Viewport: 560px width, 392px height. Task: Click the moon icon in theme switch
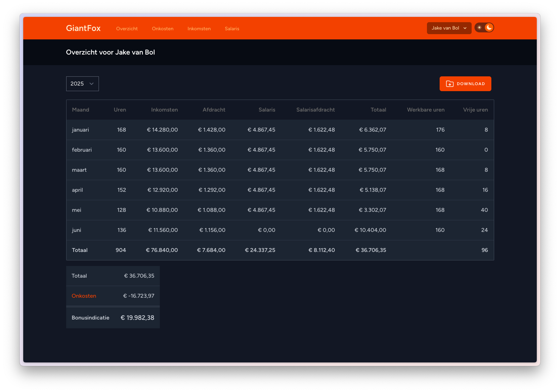[x=489, y=27]
